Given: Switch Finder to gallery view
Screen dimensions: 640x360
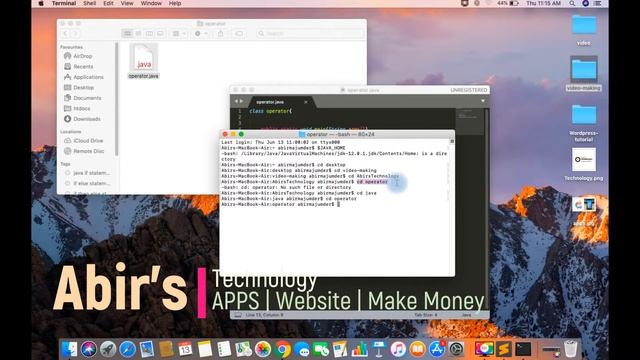Looking at the screenshot, I should [160, 33].
